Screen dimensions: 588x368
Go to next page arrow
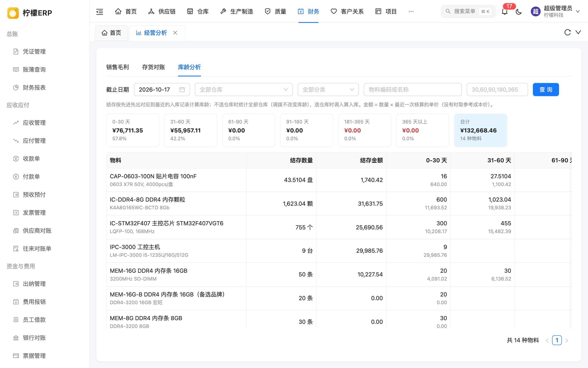pos(567,340)
